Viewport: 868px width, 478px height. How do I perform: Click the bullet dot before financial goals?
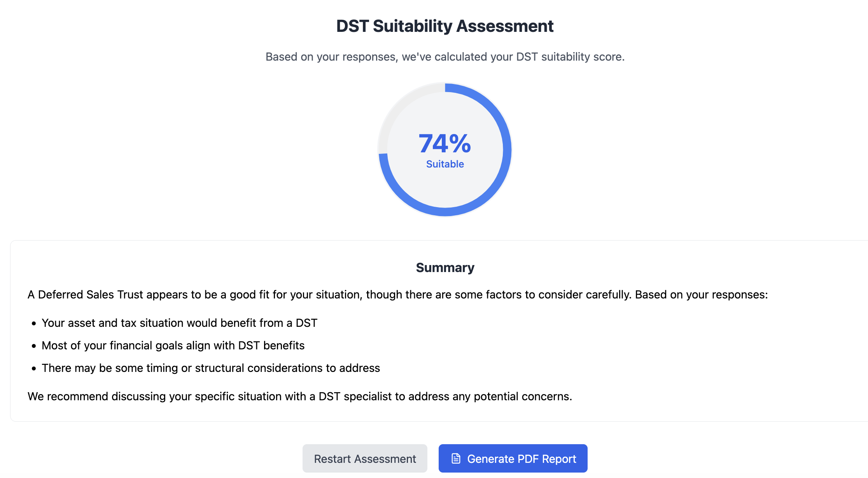[34, 346]
